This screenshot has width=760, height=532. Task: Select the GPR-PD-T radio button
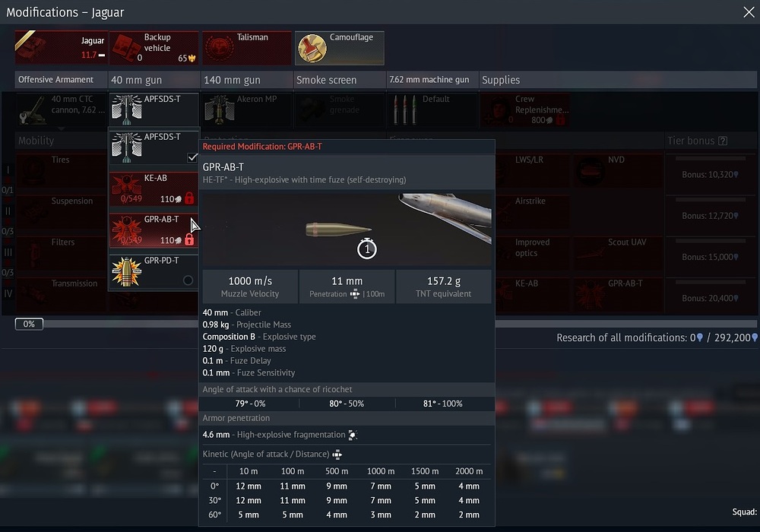[188, 280]
